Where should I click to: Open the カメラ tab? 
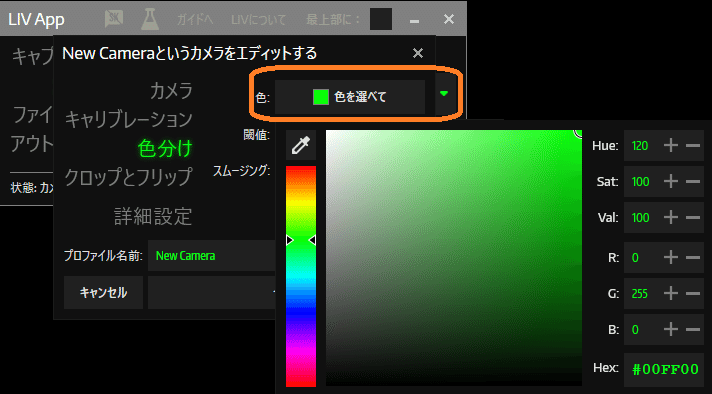point(171,90)
